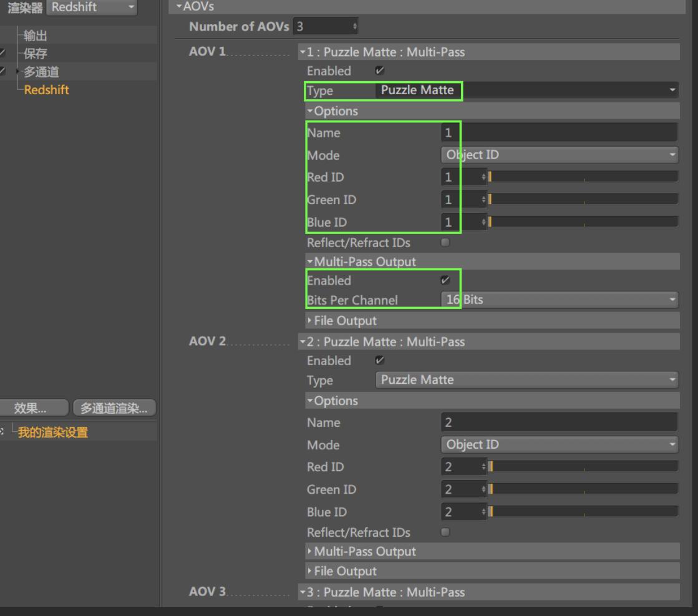This screenshot has width=698, height=616.
Task: Open the Bits Per Channel dropdown
Action: (x=559, y=300)
